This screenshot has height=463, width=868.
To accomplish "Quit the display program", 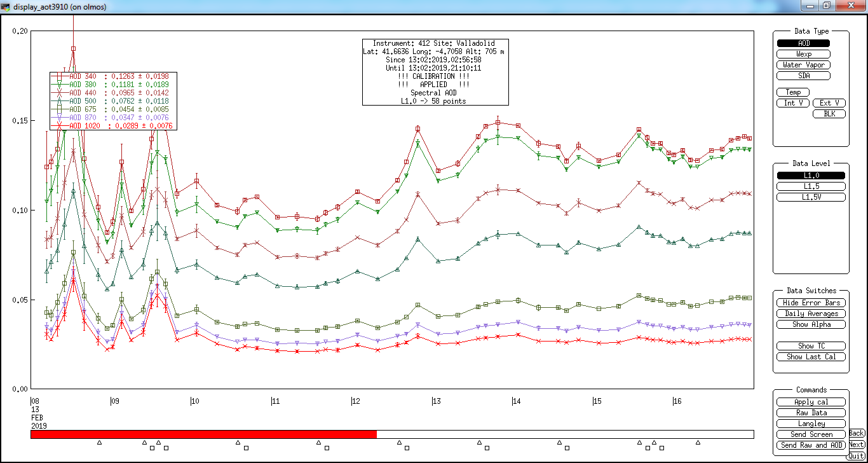I will click(856, 456).
